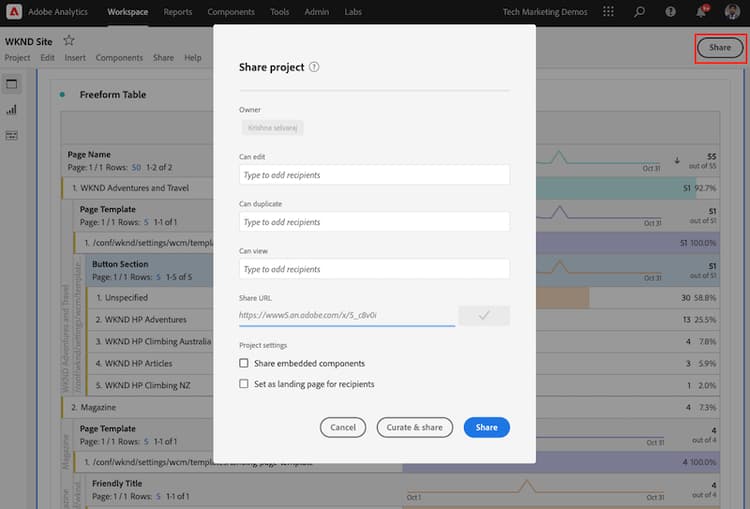
Task: Click the Adobe Analytics logo icon
Action: coord(14,11)
